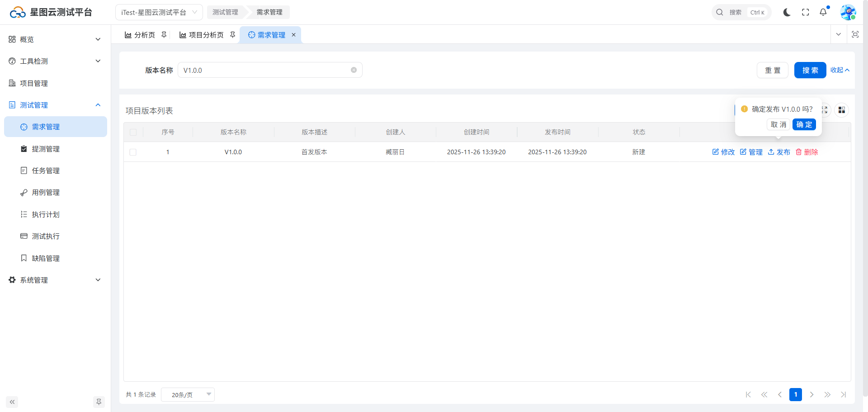Enter fullscreen using the header icon
This screenshot has height=412, width=868.
tap(805, 12)
